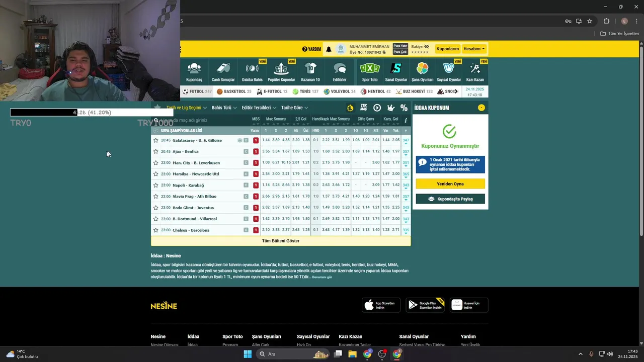Select 1.44 odds for Galatasaray win
The width and height of the screenshot is (644, 362).
pos(266,140)
